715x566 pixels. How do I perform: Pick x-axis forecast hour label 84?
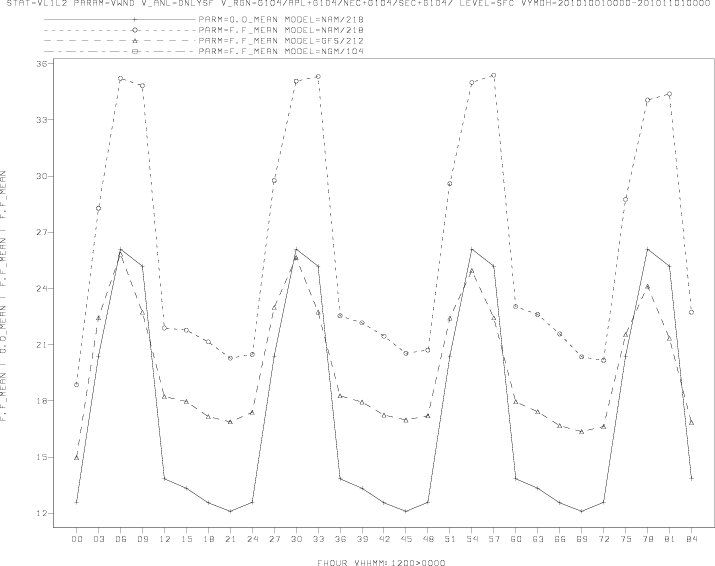pos(691,539)
